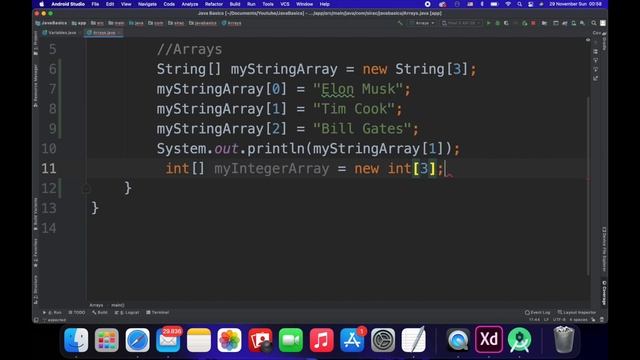Click the Spotlight search icon in menu bar

click(x=519, y=4)
